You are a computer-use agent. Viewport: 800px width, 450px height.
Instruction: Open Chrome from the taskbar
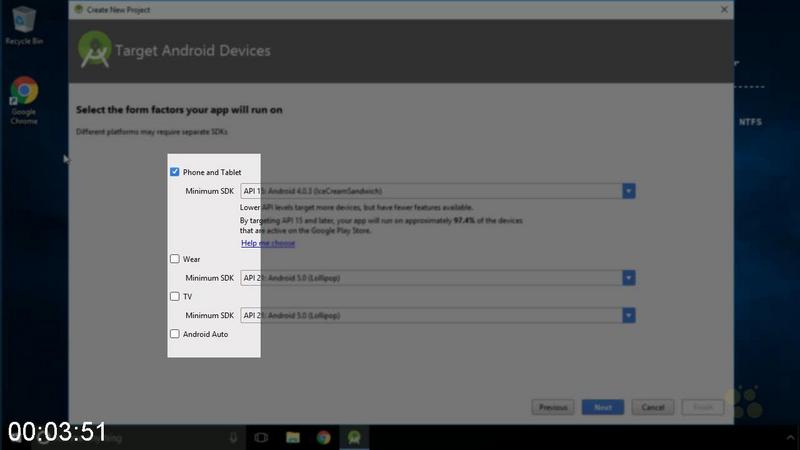pyautogui.click(x=323, y=437)
